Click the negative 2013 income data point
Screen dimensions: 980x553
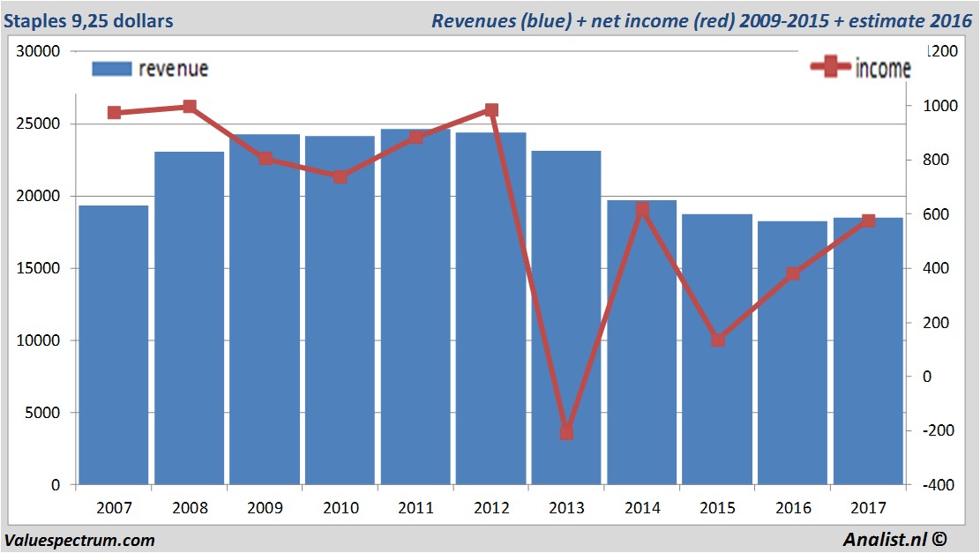click(566, 432)
